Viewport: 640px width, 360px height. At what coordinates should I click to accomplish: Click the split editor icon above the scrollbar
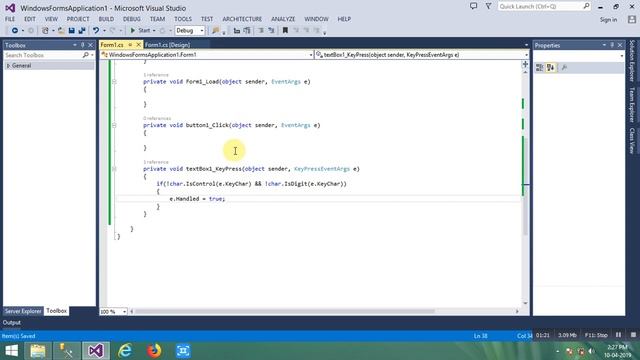[525, 64]
